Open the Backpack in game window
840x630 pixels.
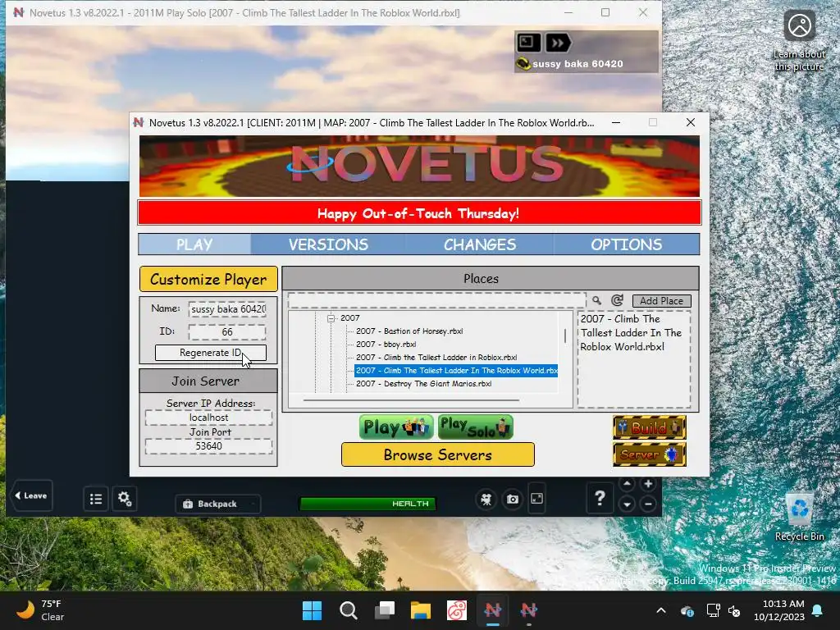217,504
